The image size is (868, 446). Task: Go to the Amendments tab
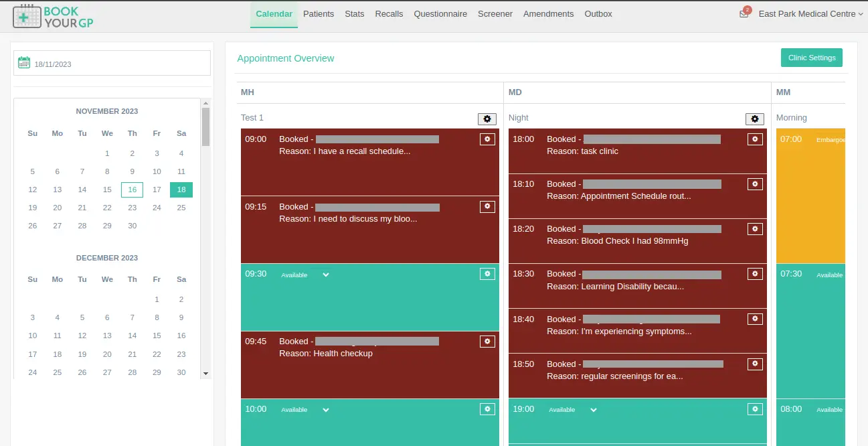548,14
